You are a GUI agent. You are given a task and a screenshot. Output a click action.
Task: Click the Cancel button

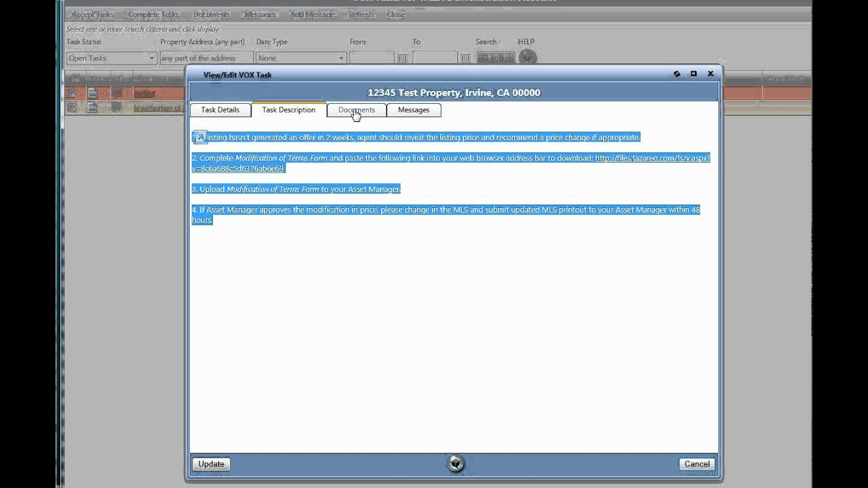tap(697, 464)
